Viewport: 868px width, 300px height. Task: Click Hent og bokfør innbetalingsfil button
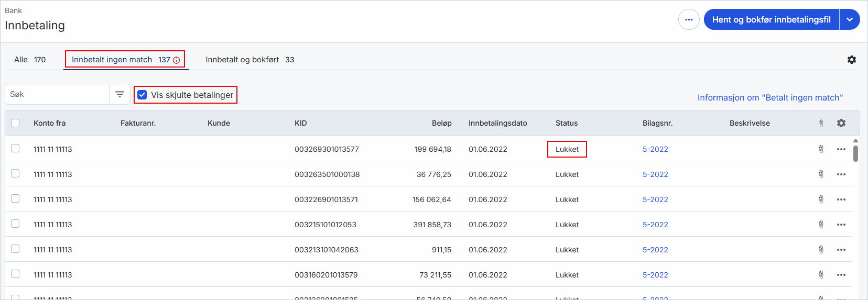click(771, 19)
